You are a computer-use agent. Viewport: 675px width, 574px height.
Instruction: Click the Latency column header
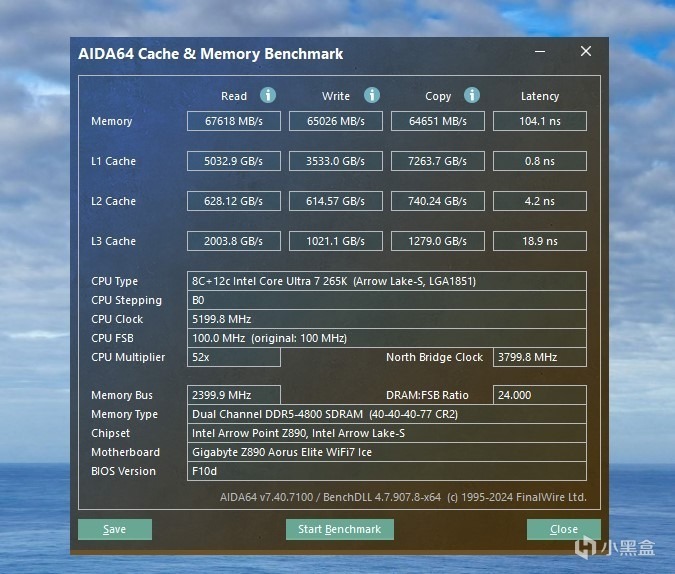(x=540, y=96)
